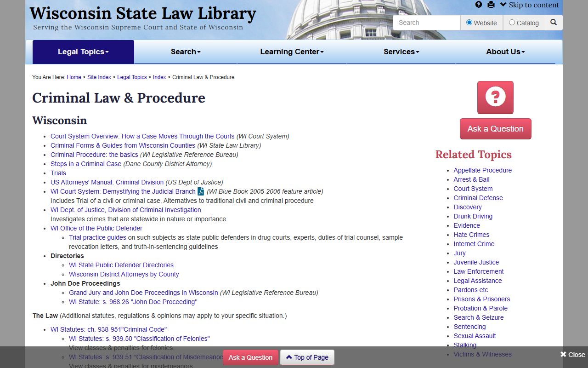Open Wisconsin District Attorneys by County
The width and height of the screenshot is (588, 368).
pos(124,274)
